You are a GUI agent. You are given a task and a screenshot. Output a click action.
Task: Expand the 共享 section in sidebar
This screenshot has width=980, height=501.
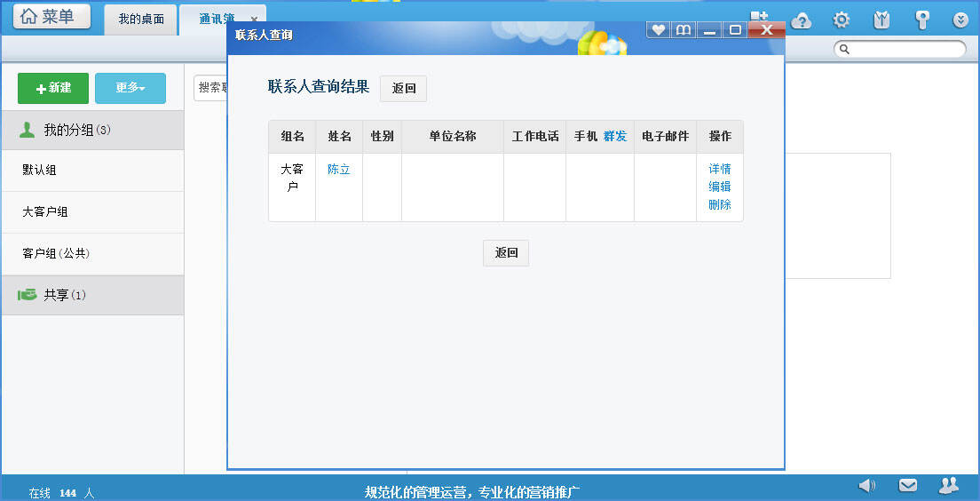coord(92,295)
